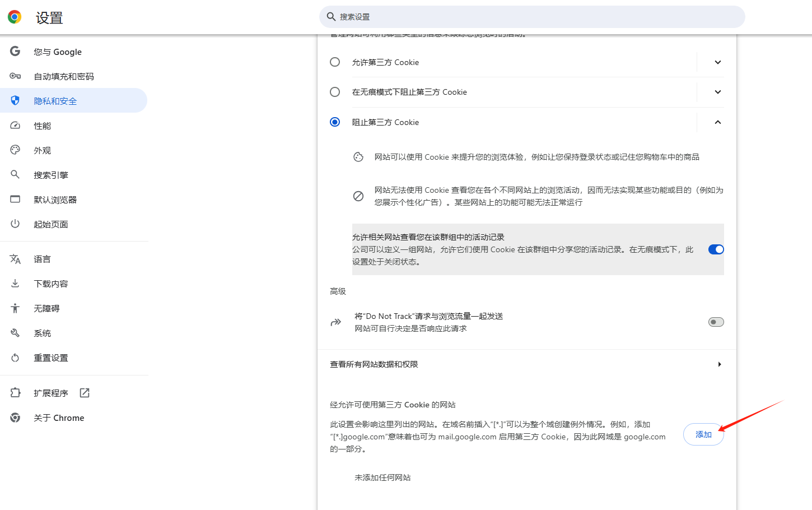Viewport: 812px width, 510px height.
Task: Expand the 允许第三方 Cookie details chevron
Action: click(718, 62)
